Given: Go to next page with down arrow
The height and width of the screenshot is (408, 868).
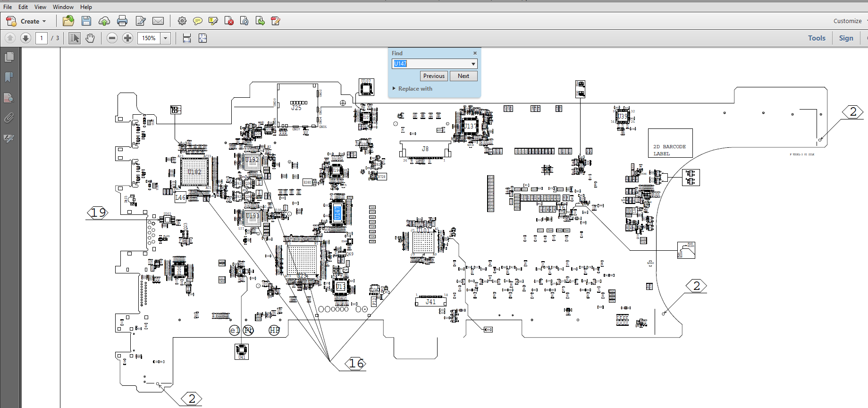Looking at the screenshot, I should [26, 38].
